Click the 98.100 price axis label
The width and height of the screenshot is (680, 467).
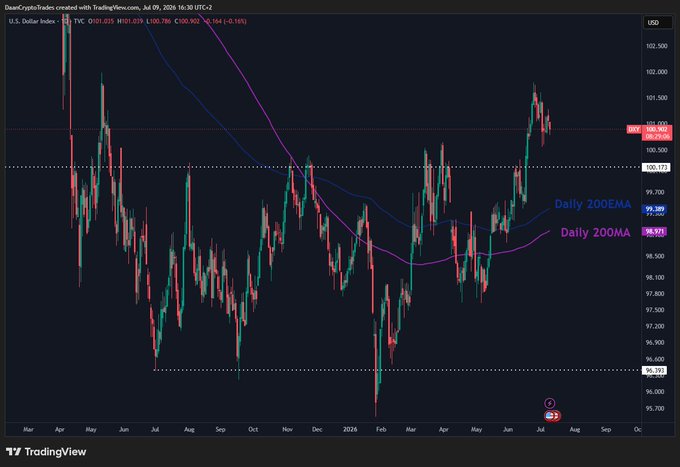(655, 278)
